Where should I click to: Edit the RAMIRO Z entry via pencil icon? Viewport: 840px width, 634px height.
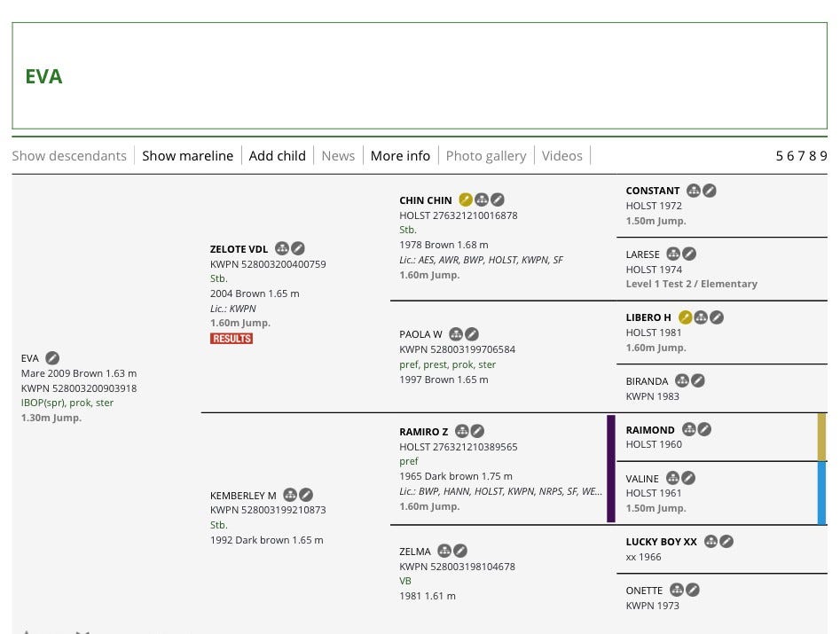pyautogui.click(x=477, y=432)
